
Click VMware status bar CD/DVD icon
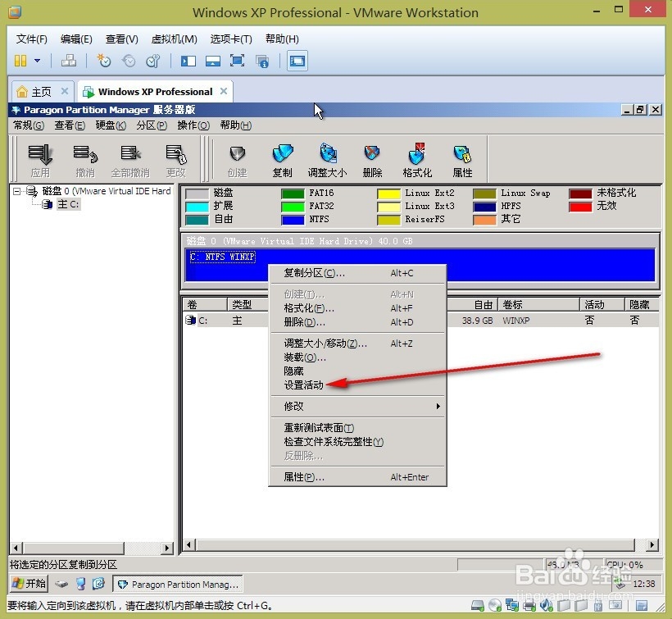pos(495,605)
